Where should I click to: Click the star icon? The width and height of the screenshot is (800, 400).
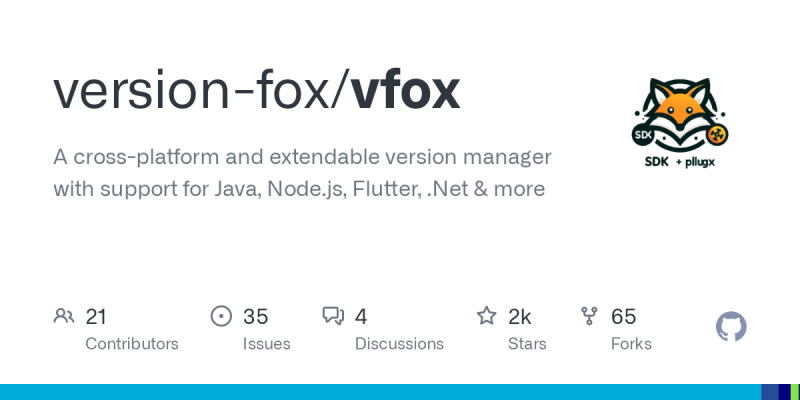tap(487, 317)
